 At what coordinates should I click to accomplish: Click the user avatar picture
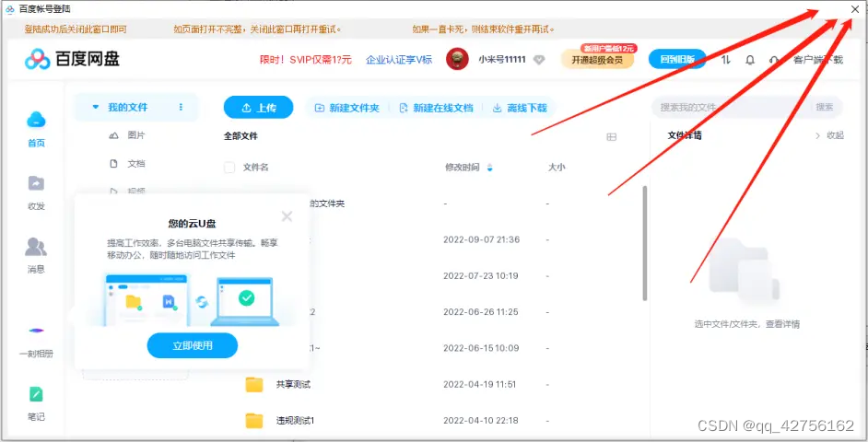coord(457,59)
